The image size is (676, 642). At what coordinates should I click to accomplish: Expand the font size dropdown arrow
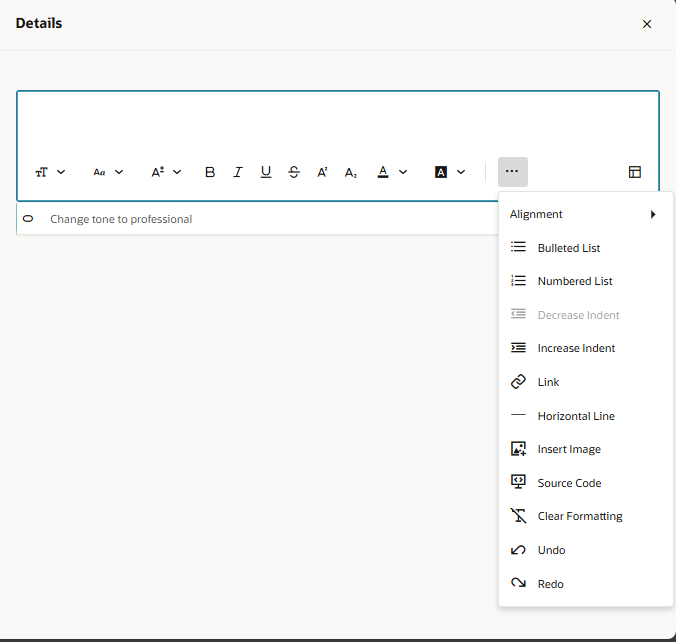pyautogui.click(x=177, y=172)
